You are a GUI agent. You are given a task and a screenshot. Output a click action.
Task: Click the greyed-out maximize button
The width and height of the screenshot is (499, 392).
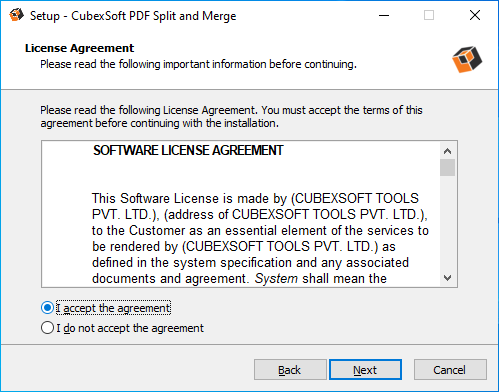[429, 15]
